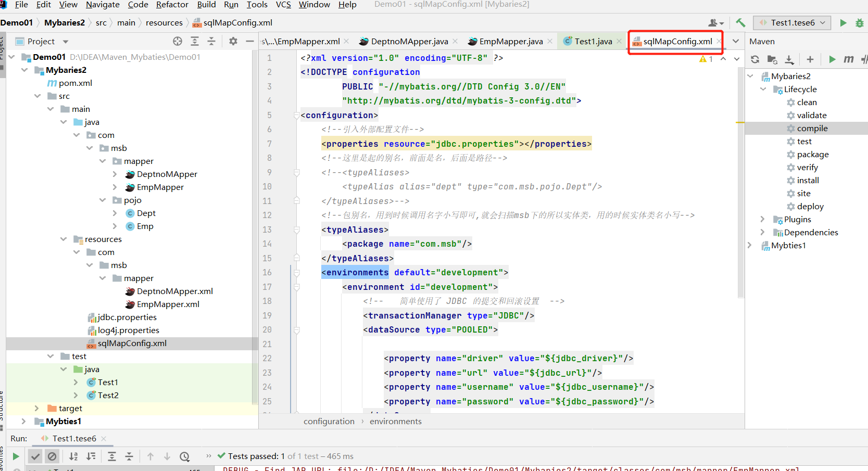Open test history clock icon
This screenshot has width=868, height=471.
coord(185,456)
